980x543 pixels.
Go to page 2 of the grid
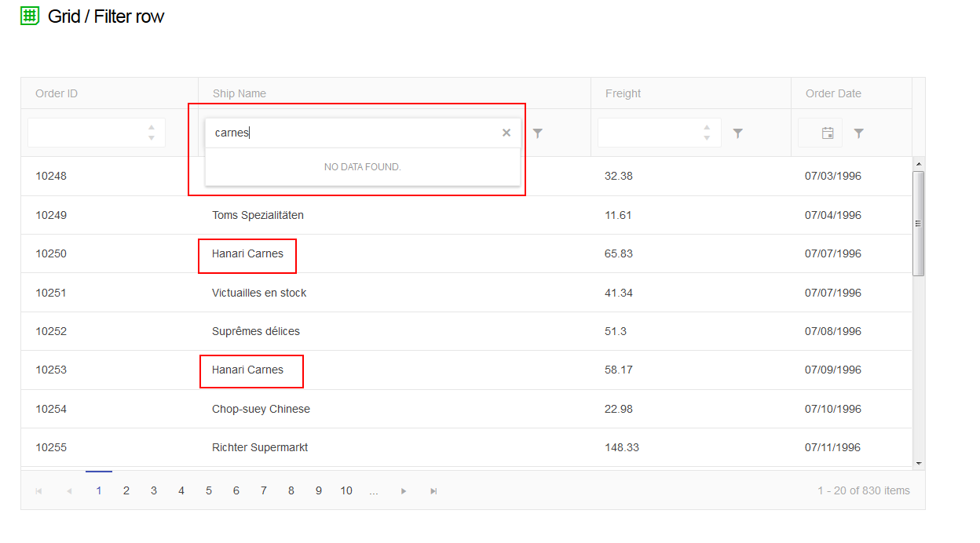coord(126,490)
